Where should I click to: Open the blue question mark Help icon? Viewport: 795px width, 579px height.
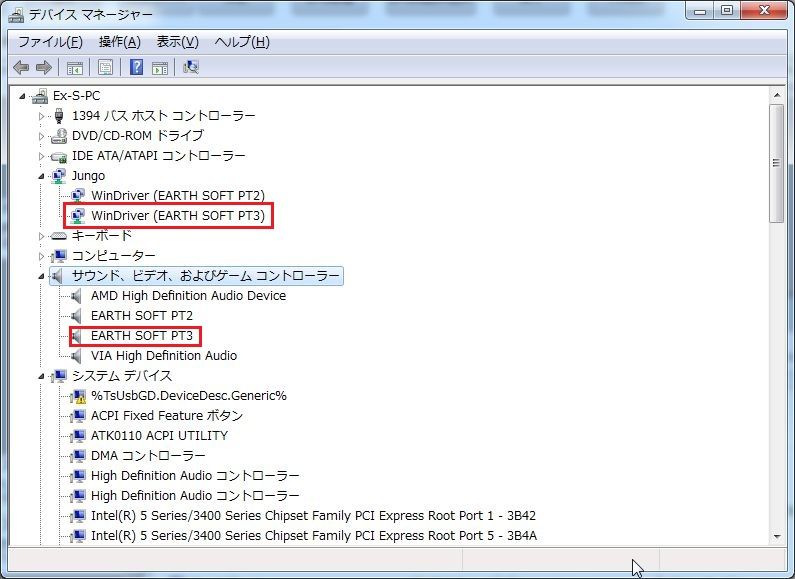tap(136, 67)
